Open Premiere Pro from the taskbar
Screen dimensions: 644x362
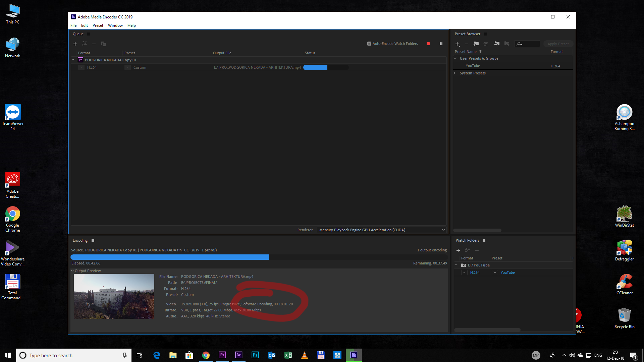pyautogui.click(x=222, y=355)
